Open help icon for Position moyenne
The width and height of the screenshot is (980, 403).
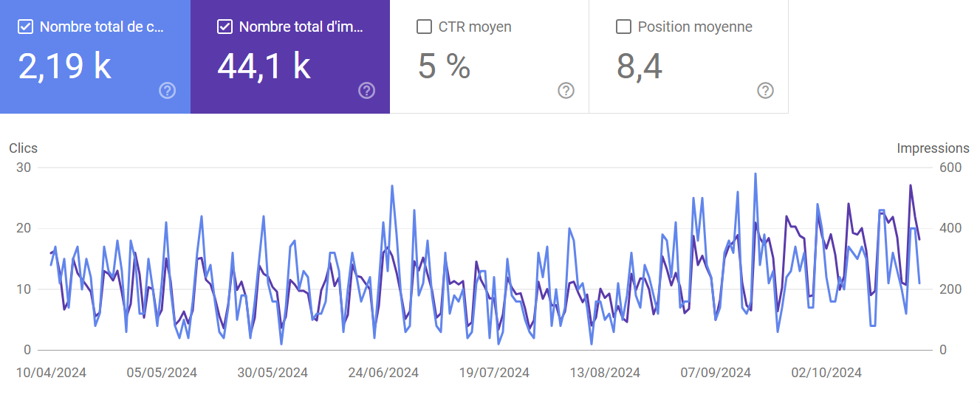[x=766, y=91]
